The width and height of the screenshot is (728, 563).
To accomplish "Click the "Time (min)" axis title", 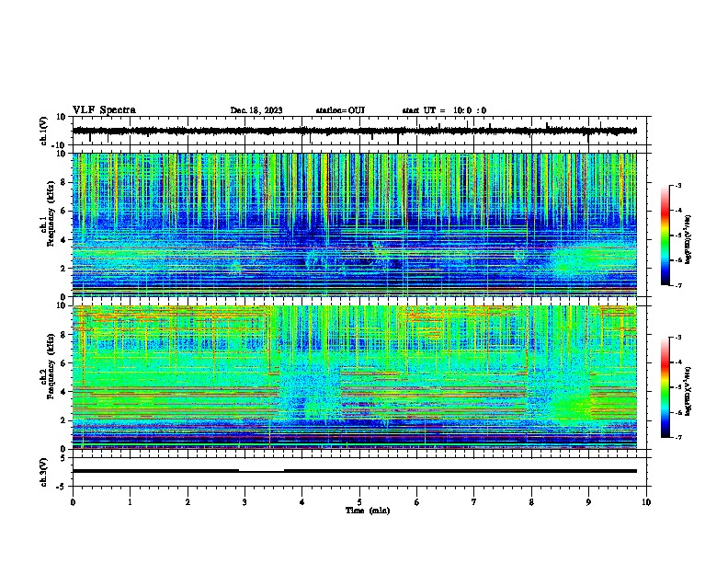I will pos(368,511).
